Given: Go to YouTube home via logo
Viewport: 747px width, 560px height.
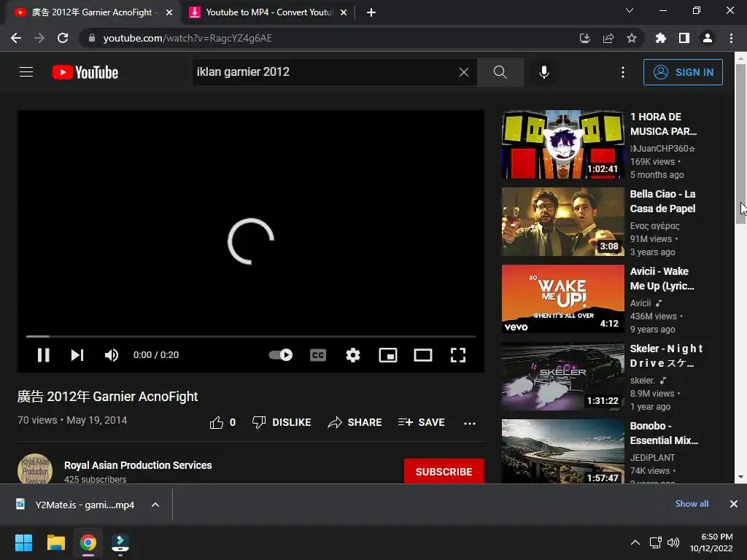Looking at the screenshot, I should (85, 72).
